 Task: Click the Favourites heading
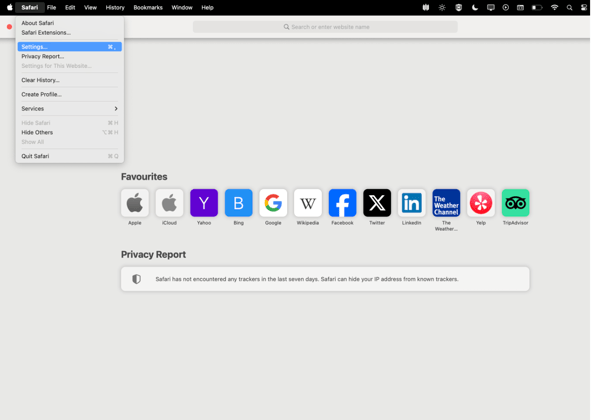(x=144, y=176)
